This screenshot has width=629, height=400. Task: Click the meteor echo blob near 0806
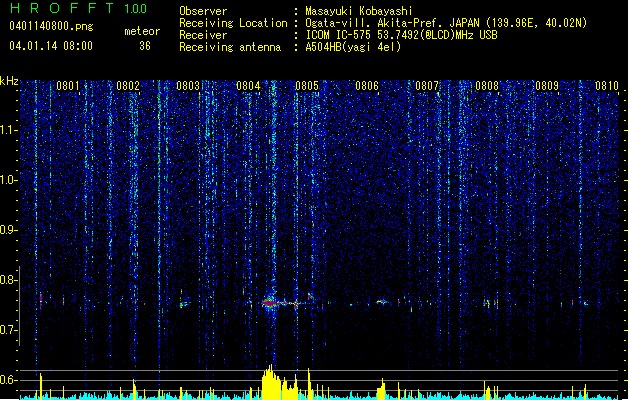pyautogui.click(x=382, y=302)
